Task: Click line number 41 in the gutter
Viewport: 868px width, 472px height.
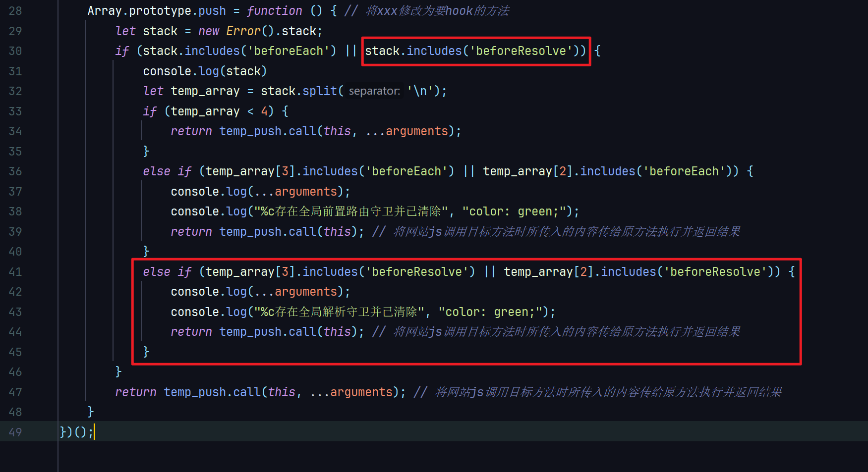Action: 15,272
